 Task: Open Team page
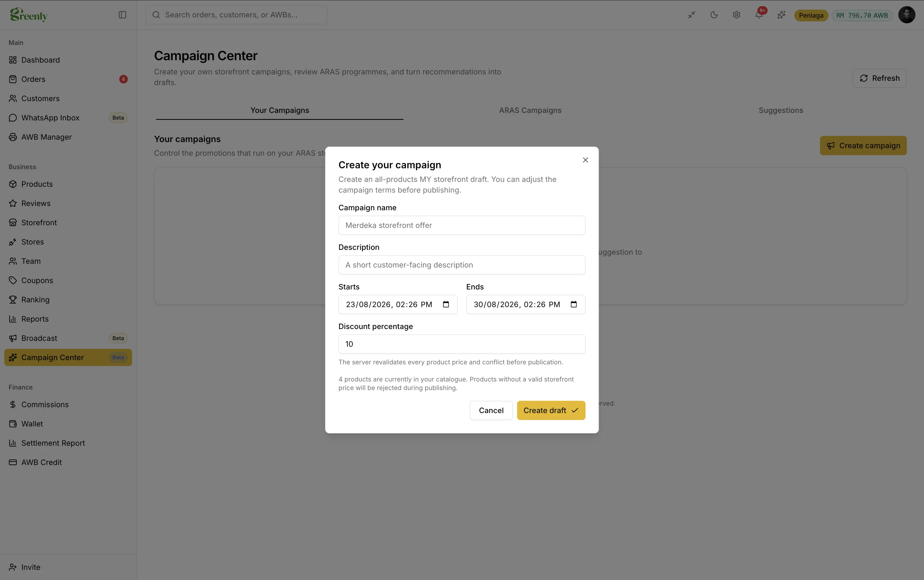coord(68,261)
